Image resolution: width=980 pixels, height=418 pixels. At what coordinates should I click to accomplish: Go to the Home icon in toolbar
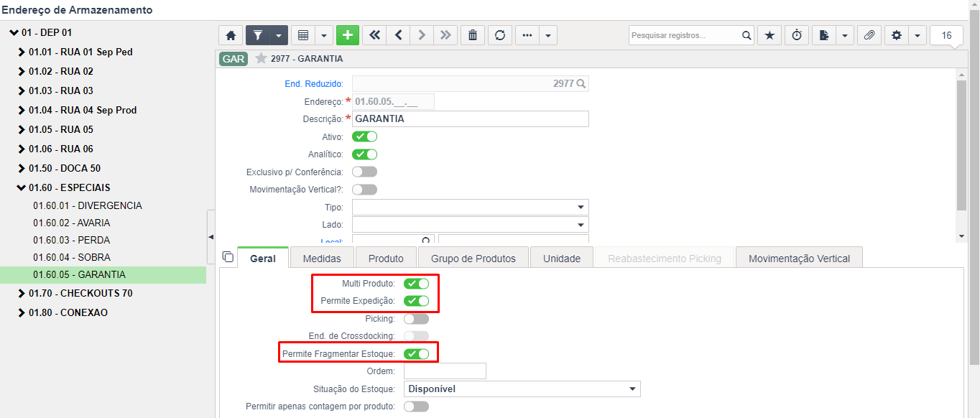[230, 34]
